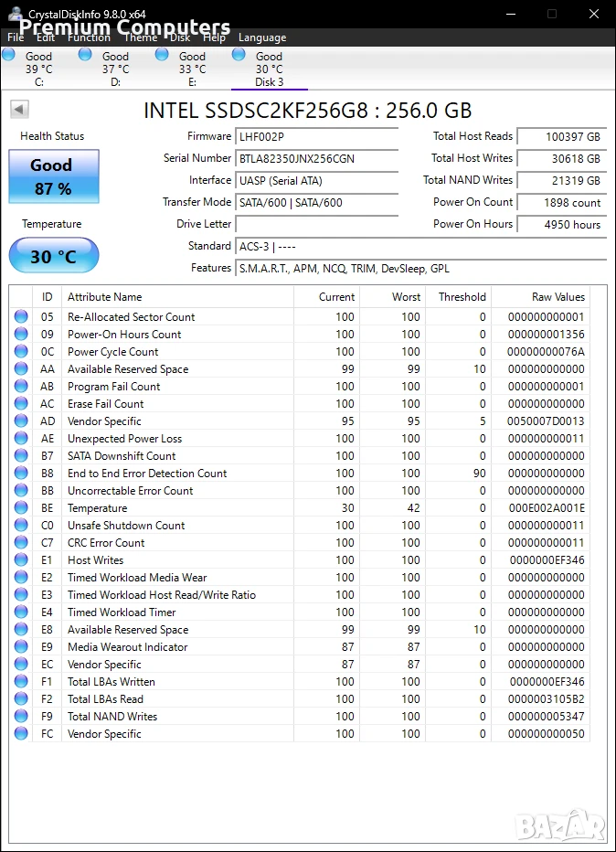Switch to the C: drive tab label
The width and height of the screenshot is (616, 852).
tap(39, 82)
